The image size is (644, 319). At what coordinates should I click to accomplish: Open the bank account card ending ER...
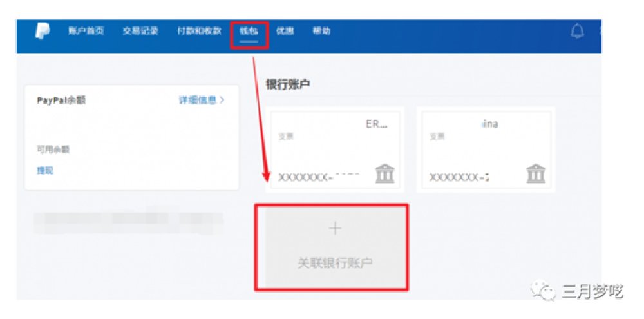point(335,150)
